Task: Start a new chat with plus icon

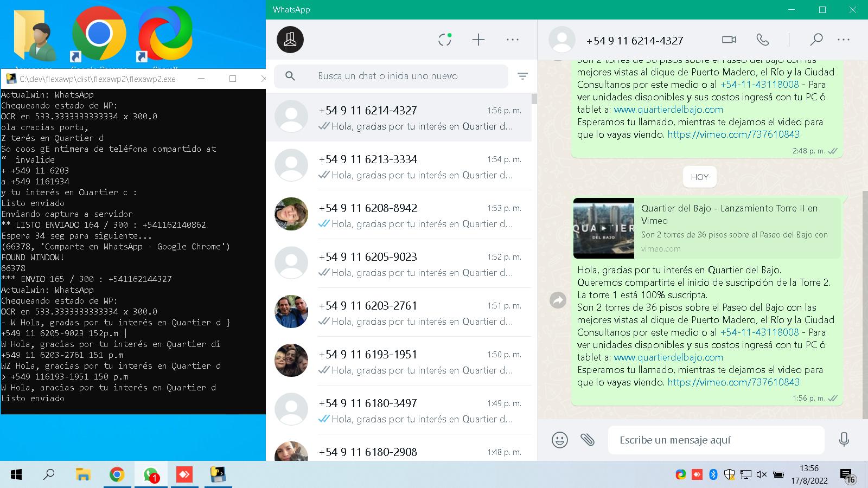Action: [478, 40]
